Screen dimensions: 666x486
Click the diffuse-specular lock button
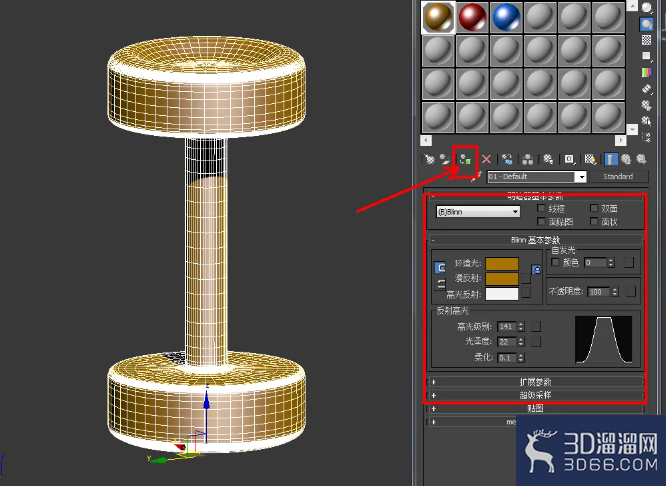(x=440, y=284)
